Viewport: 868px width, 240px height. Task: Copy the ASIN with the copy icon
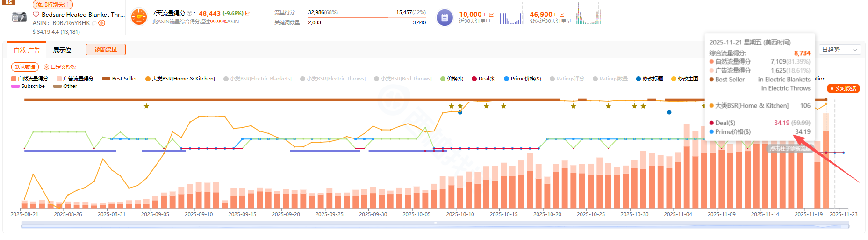94,23
